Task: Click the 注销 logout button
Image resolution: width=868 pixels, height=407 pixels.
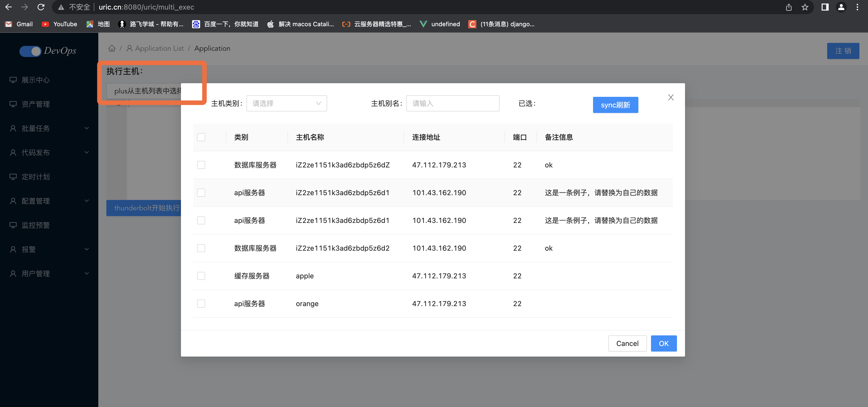Action: coord(843,51)
